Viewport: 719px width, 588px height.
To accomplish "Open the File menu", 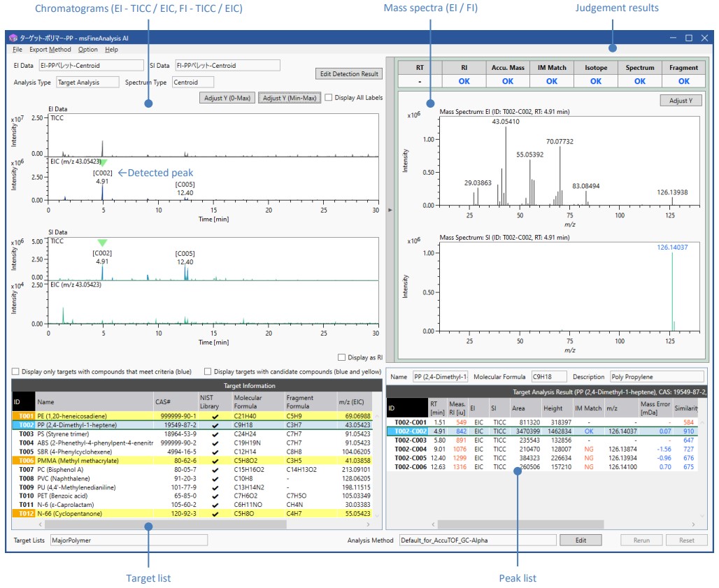I will point(17,50).
